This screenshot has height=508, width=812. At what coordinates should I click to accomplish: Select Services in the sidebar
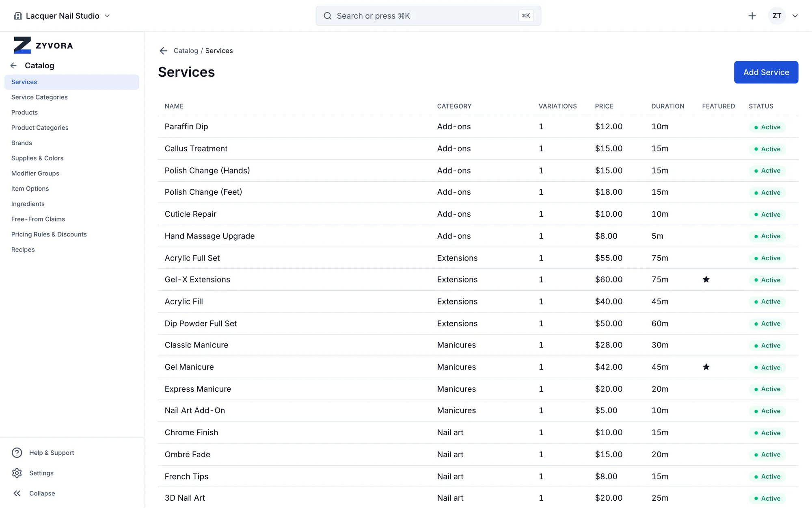[x=72, y=82]
